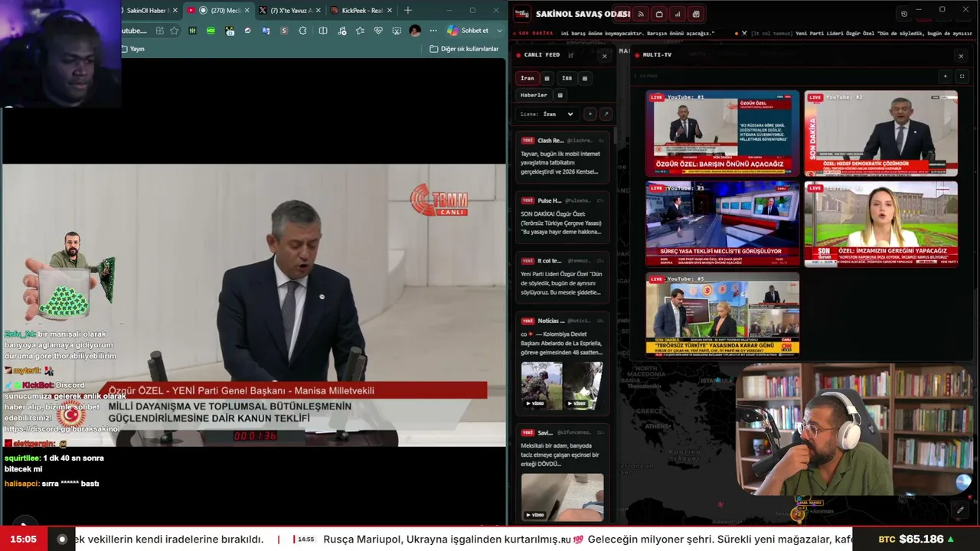Click the grid icon next to İBB tab
This screenshot has height=551, width=980.
click(x=585, y=78)
